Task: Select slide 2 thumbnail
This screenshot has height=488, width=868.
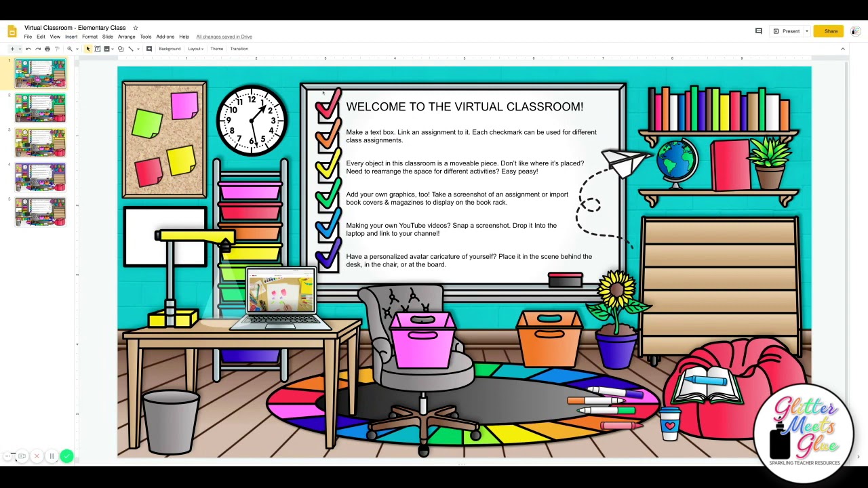Action: click(x=41, y=108)
